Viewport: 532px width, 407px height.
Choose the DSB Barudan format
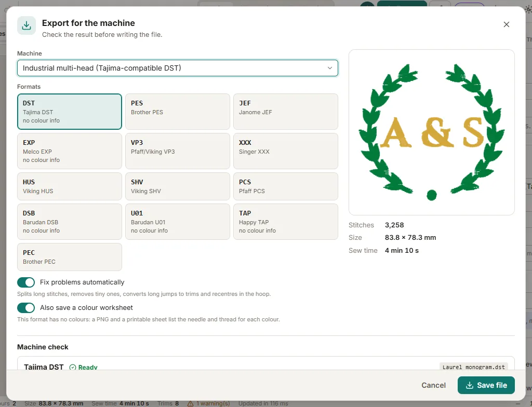click(70, 222)
